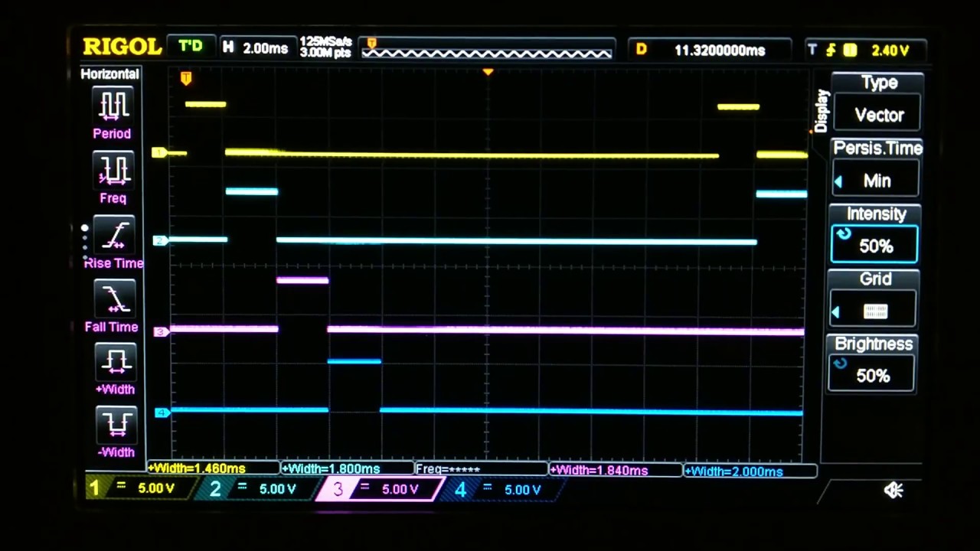Choose the Rise Time measurement icon
The width and height of the screenshot is (980, 551).
pyautogui.click(x=113, y=235)
